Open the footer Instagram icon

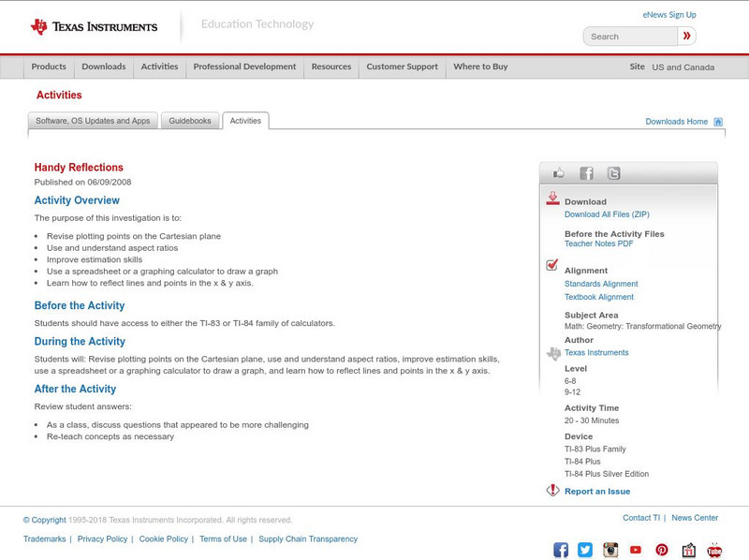(x=610, y=550)
